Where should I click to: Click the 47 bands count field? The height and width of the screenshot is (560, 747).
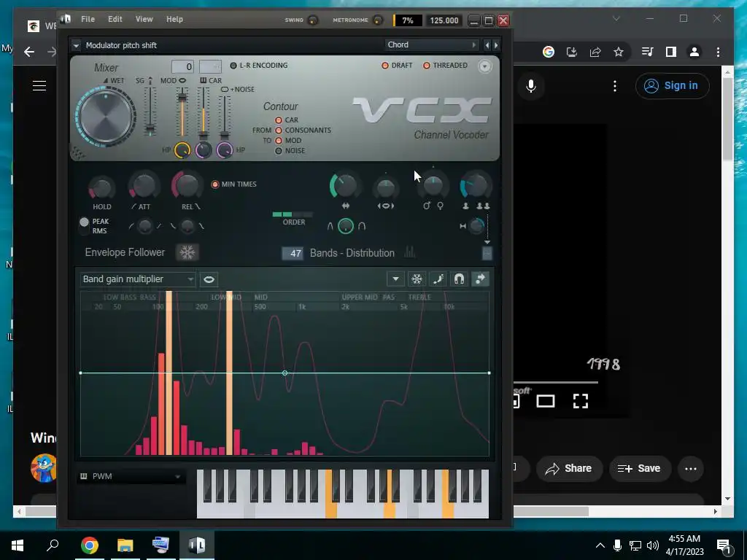coord(292,253)
